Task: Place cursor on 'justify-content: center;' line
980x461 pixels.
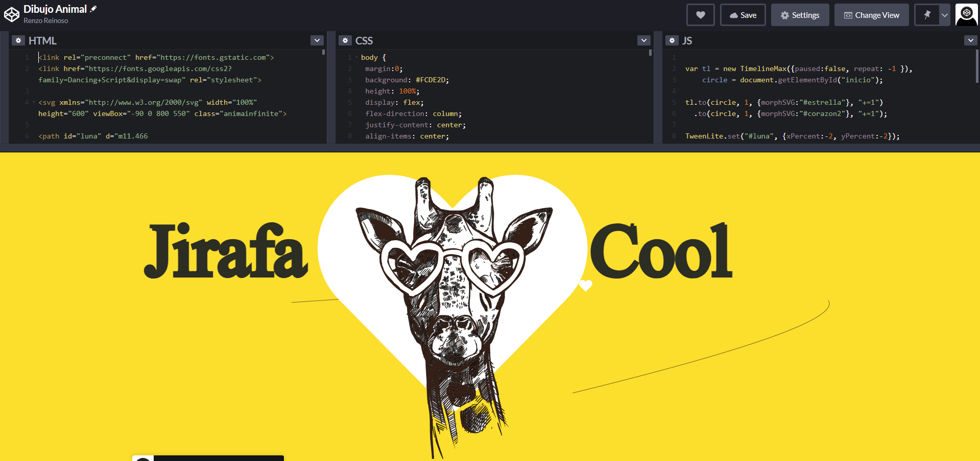Action: point(415,125)
